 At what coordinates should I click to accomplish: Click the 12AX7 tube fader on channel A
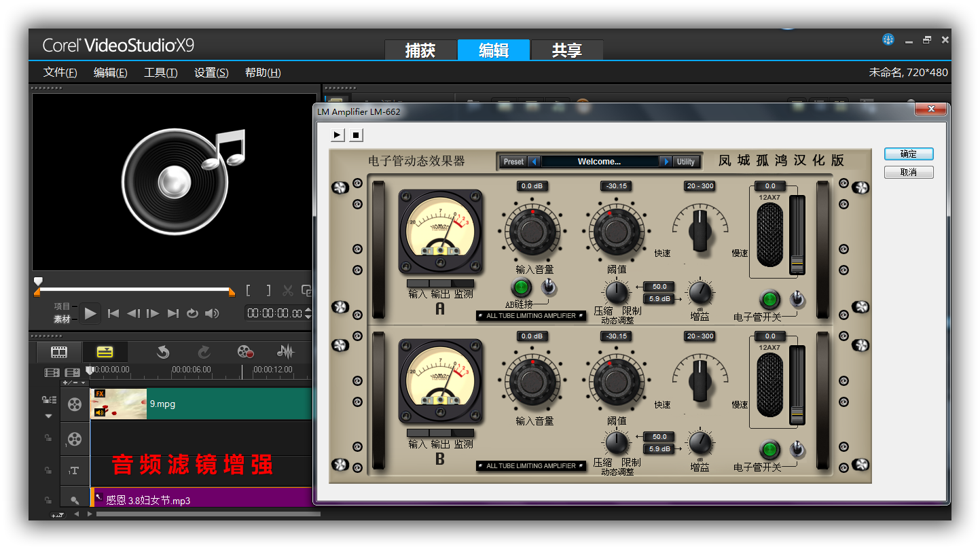point(796,262)
